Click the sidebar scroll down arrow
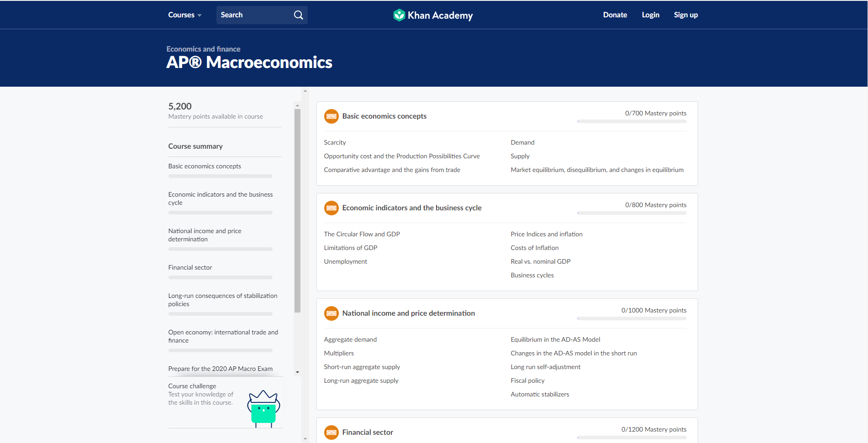The width and height of the screenshot is (868, 443). pos(297,372)
